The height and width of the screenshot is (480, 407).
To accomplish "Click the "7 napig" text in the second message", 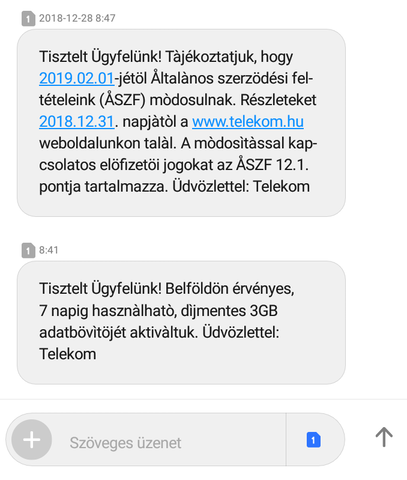I will 63,311.
